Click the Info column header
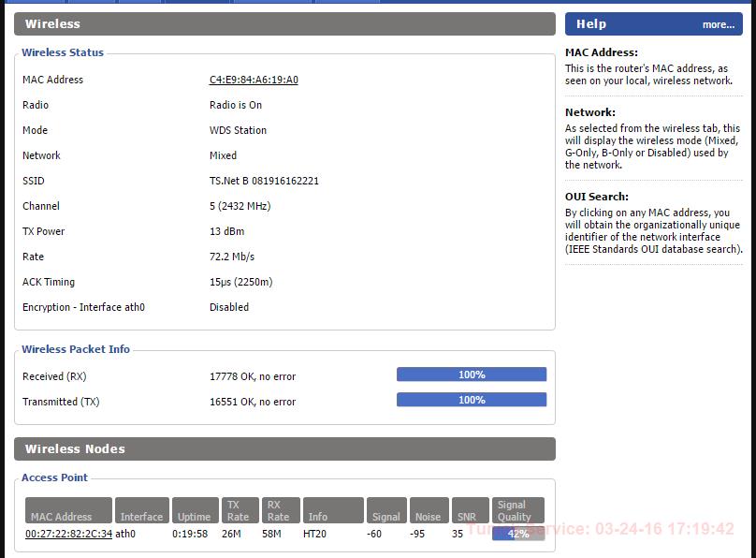The image size is (756, 558). coord(333,510)
